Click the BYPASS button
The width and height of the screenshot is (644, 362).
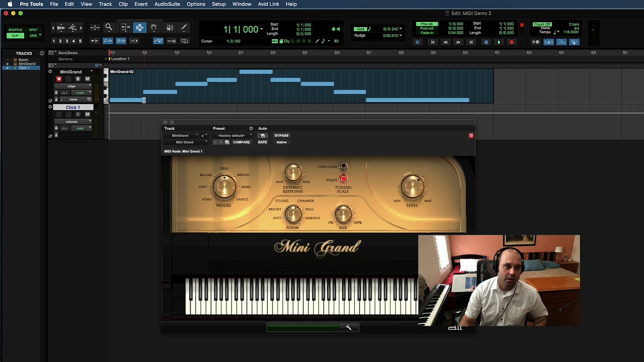[281, 135]
